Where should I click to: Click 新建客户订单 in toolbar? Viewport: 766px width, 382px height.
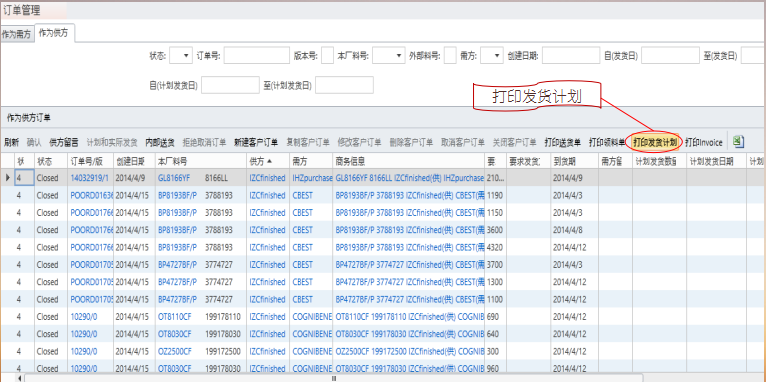click(256, 142)
